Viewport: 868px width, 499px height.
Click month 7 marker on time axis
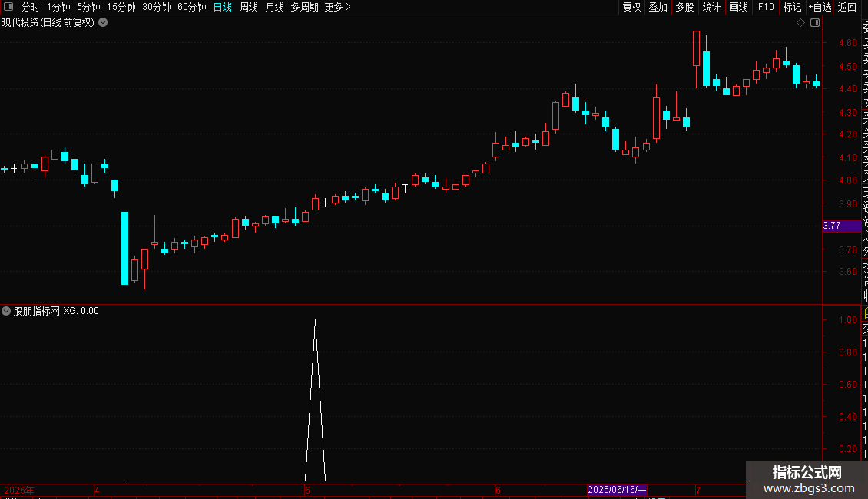coord(698,490)
